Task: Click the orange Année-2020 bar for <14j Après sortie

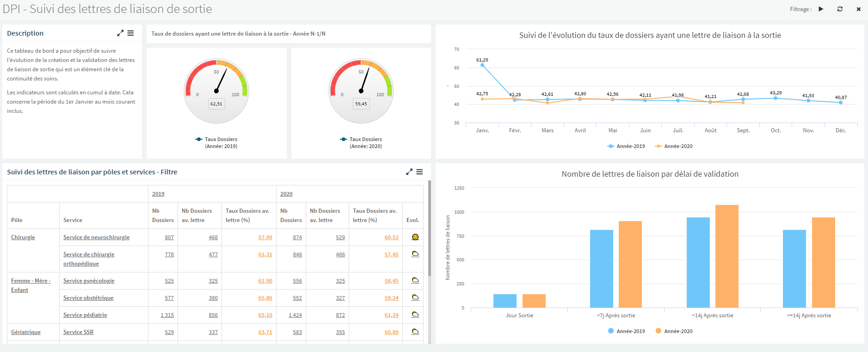Action: (726, 256)
